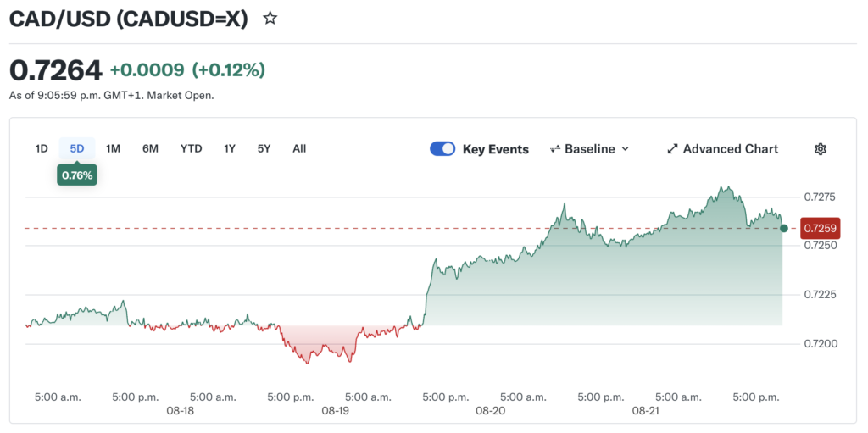The image size is (868, 433).
Task: Click the market open timestamp text
Action: 112,95
